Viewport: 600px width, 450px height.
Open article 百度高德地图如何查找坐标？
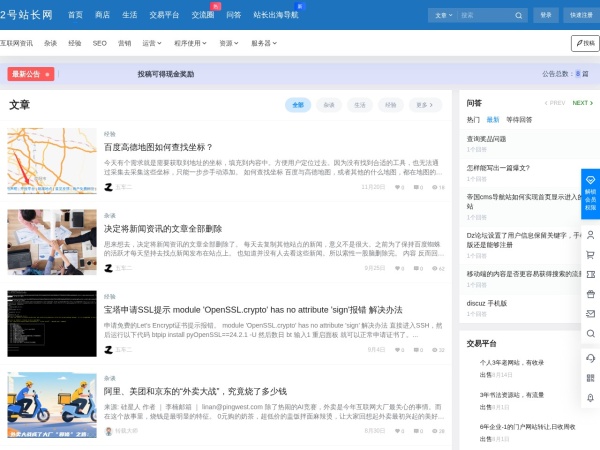pyautogui.click(x=158, y=147)
